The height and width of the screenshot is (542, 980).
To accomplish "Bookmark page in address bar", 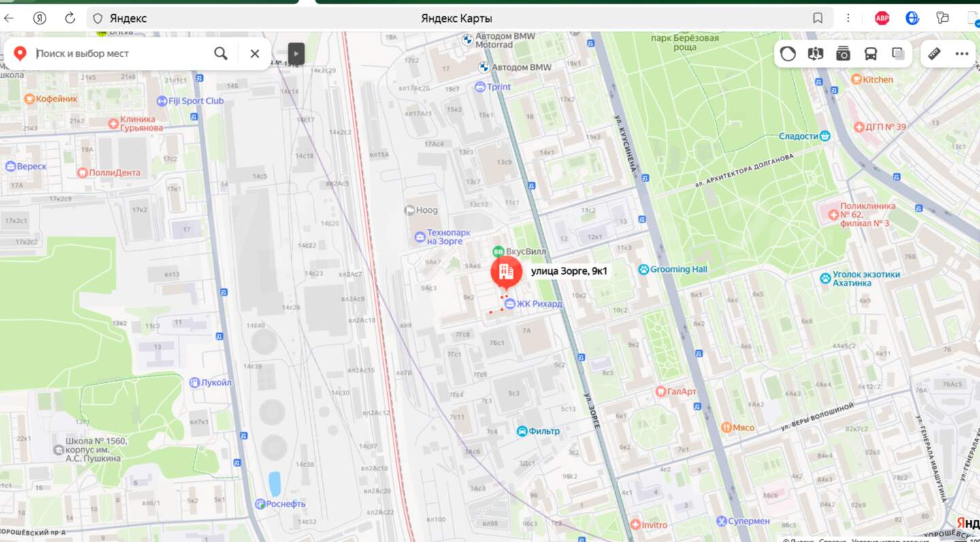I will (817, 18).
